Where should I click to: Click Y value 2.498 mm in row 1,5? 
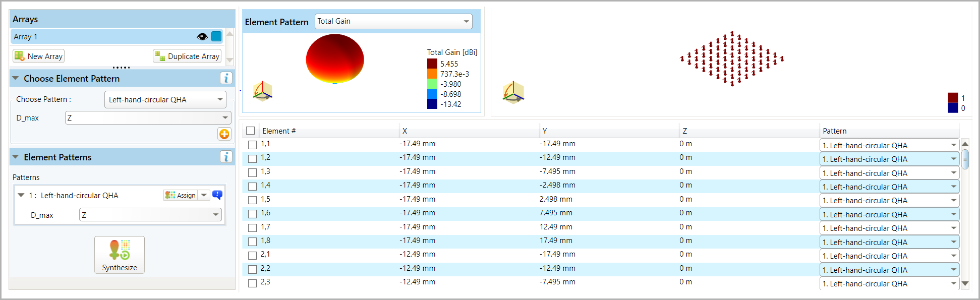pyautogui.click(x=556, y=199)
